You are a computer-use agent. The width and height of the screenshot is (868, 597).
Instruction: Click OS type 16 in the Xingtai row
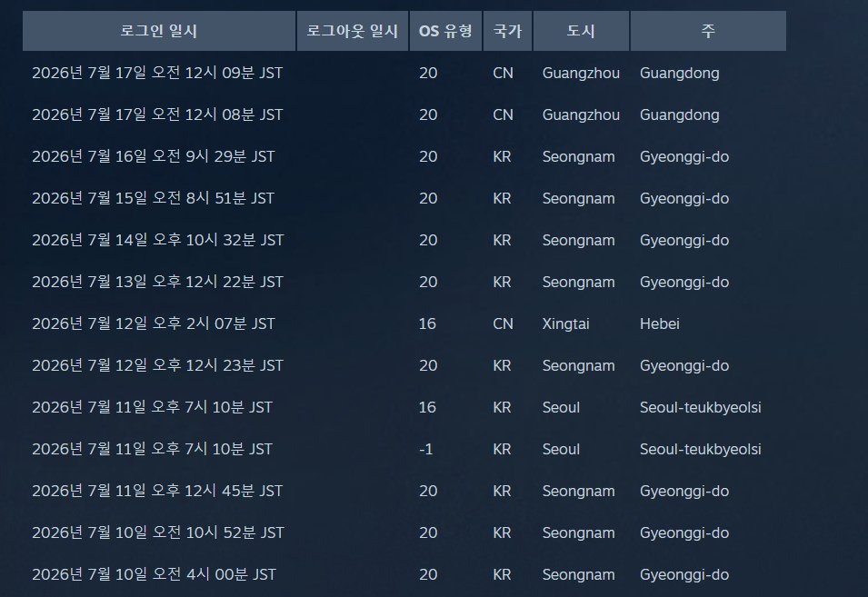427,323
